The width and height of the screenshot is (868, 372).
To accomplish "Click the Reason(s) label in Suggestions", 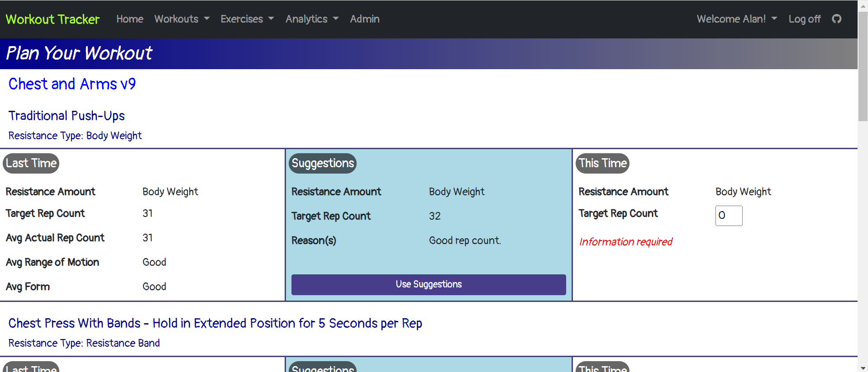I will point(314,240).
